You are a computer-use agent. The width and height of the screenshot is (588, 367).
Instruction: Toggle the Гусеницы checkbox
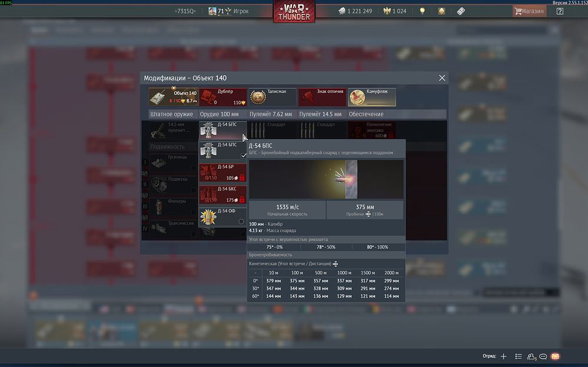click(193, 168)
